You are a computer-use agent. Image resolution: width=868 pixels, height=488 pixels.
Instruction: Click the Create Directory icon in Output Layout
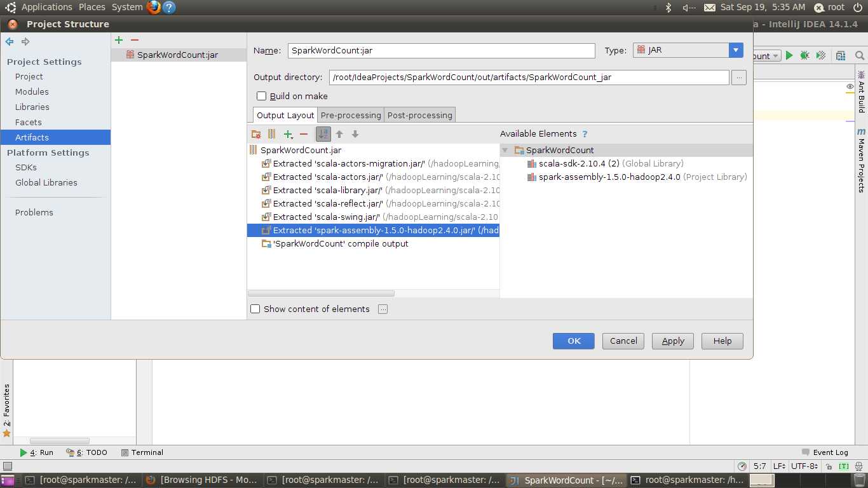coord(256,134)
